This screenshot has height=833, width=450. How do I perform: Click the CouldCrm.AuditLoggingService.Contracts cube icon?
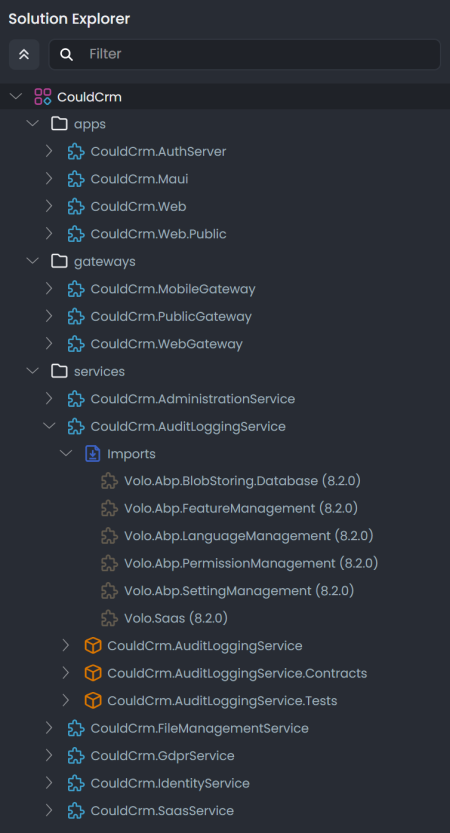[x=93, y=673]
